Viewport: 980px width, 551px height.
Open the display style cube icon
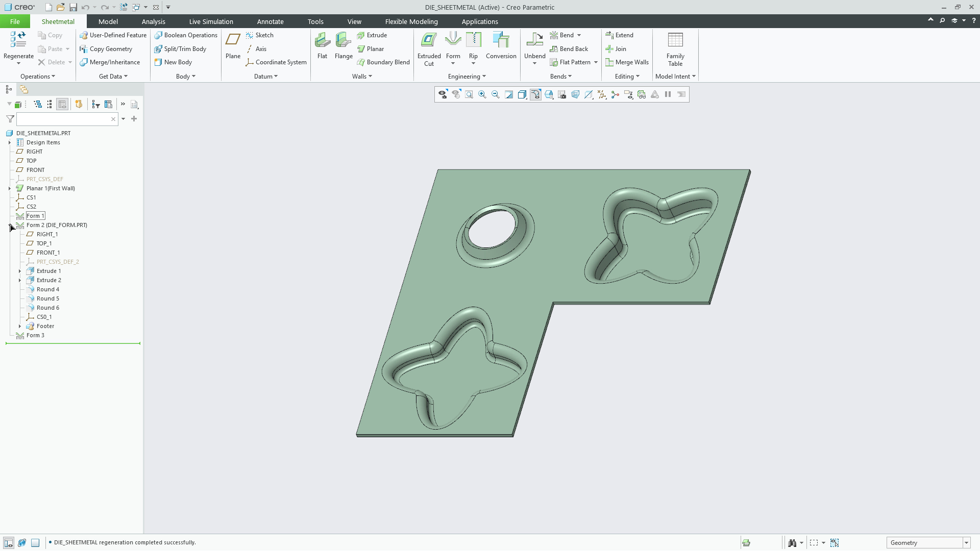coord(522,94)
